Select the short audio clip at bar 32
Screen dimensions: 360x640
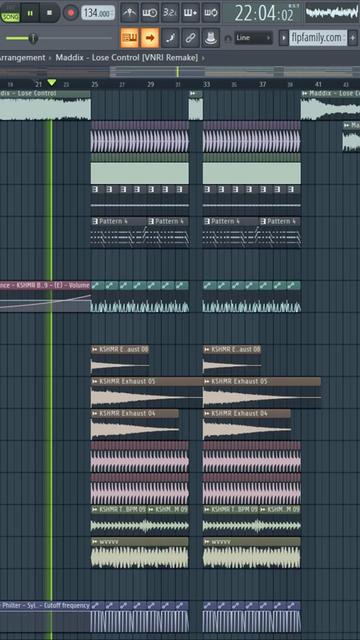pos(196,105)
